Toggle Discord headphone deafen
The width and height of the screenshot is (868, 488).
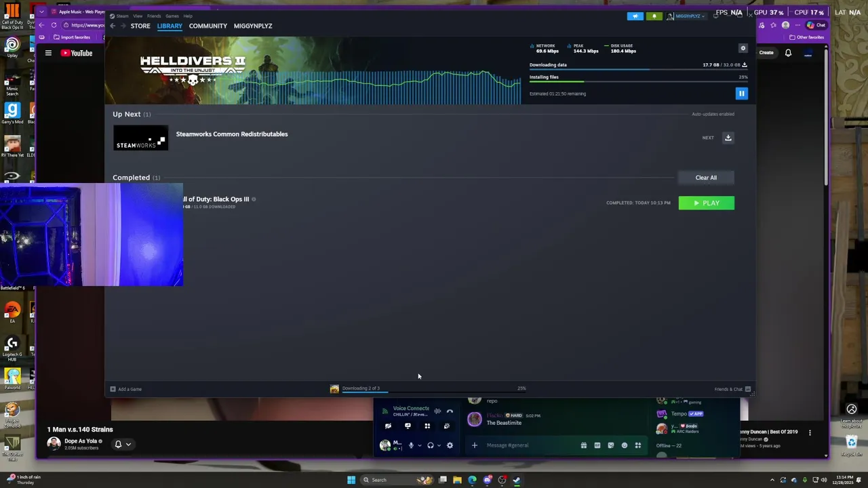[x=430, y=445]
